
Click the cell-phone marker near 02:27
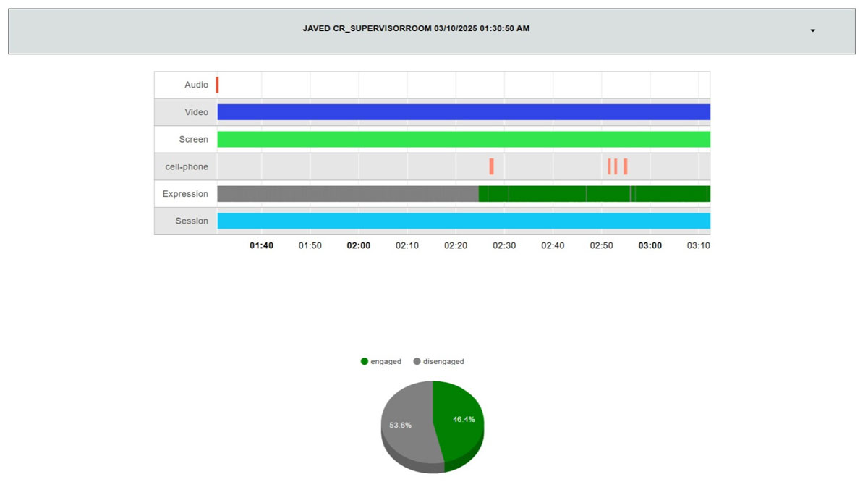click(491, 166)
